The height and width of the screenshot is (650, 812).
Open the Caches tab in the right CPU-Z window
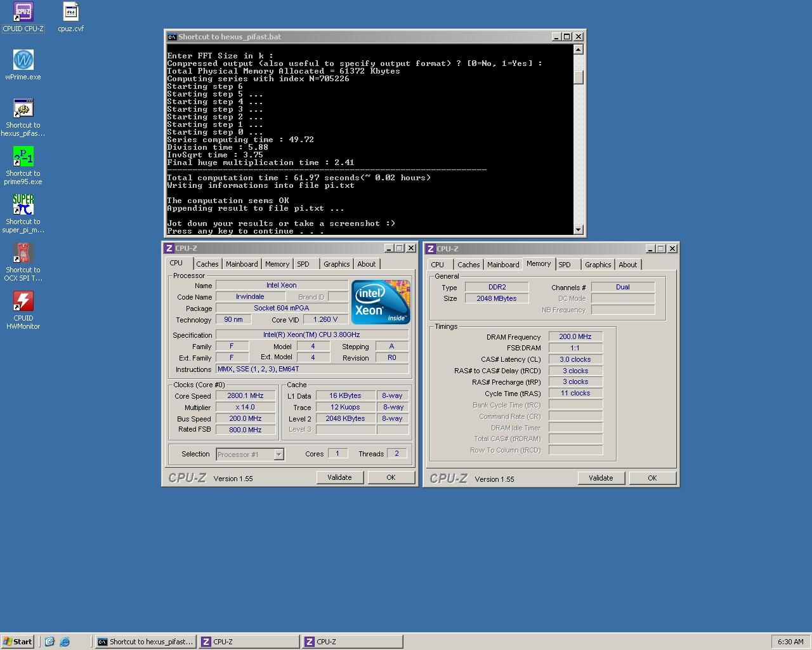468,265
